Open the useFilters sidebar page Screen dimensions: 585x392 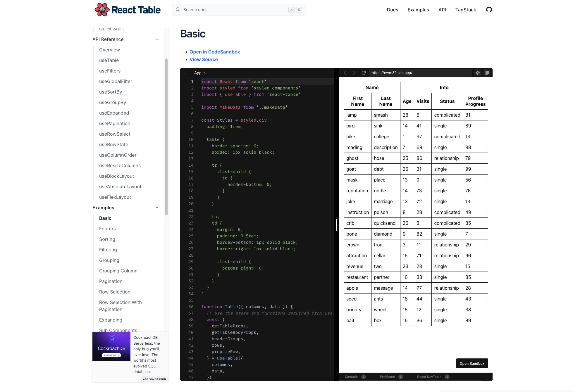tap(110, 71)
